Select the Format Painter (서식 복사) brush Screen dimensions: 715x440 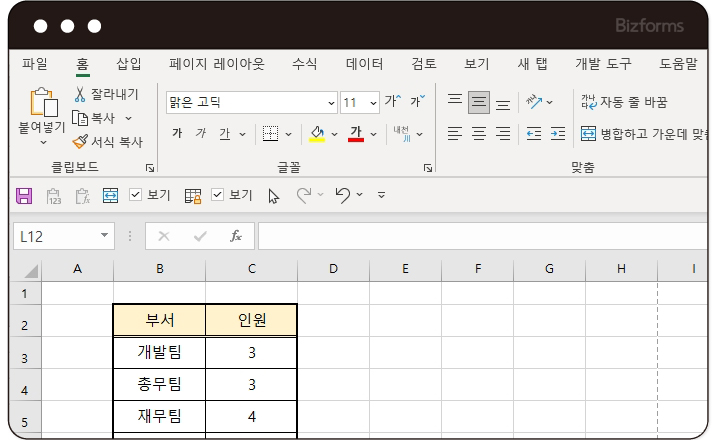tap(81, 142)
